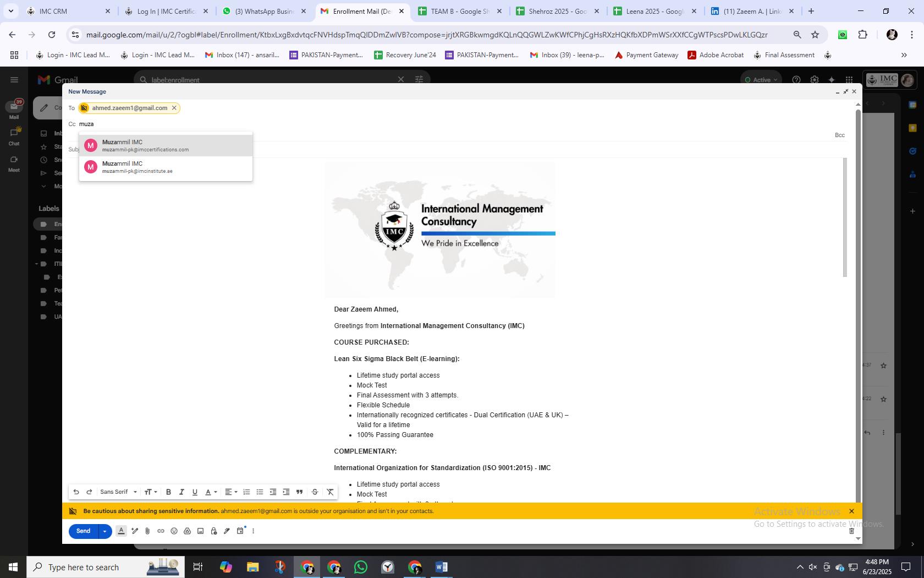This screenshot has width=924, height=578.
Task: Show more bookmarks chevron
Action: pos(904,55)
